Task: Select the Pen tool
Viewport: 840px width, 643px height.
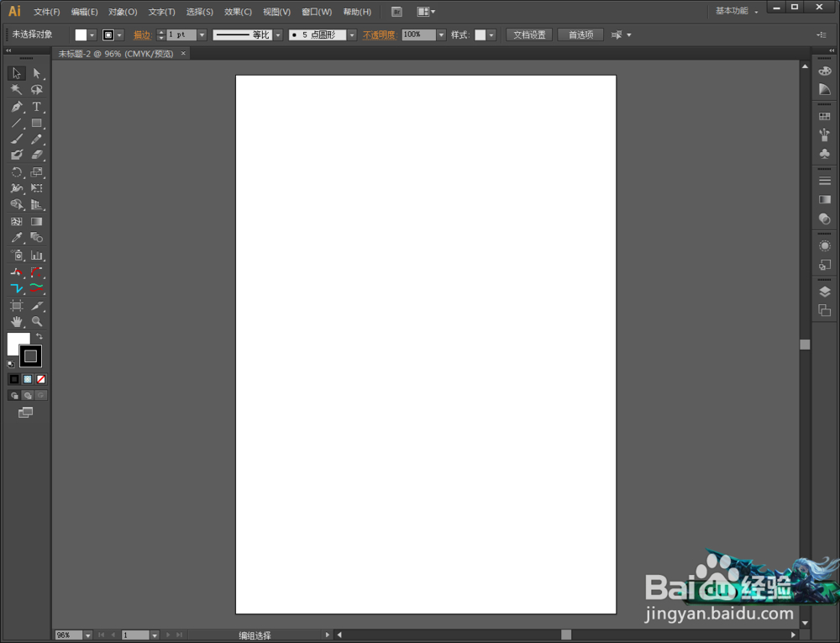Action: 17,106
